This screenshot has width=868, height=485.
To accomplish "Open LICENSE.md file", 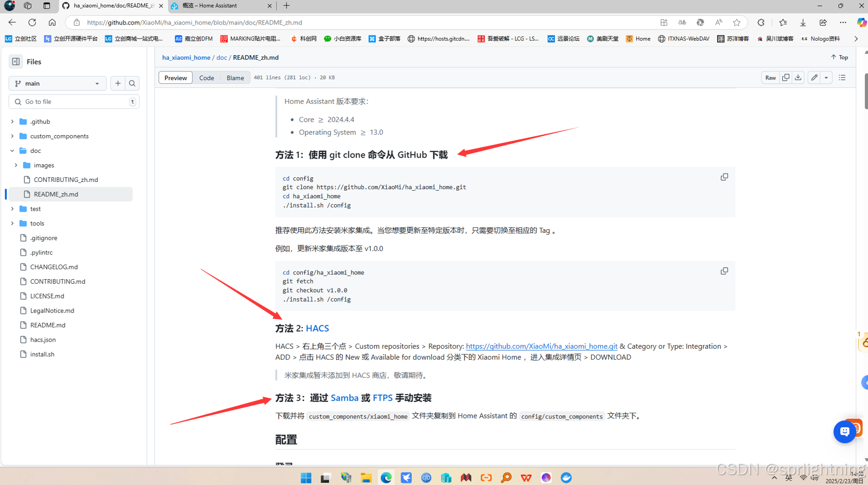I will point(47,296).
